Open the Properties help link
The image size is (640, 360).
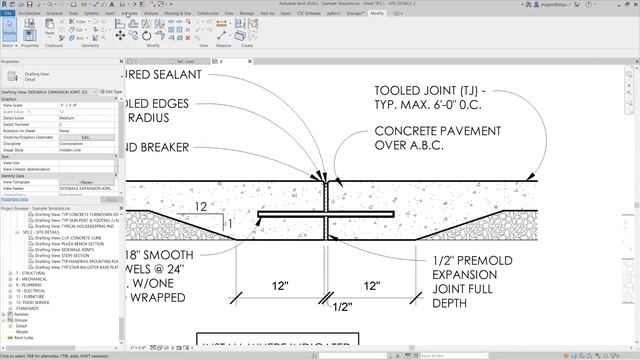coord(14,199)
